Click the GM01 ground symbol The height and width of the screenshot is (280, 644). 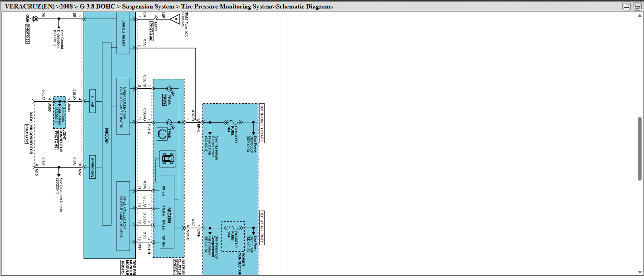pyautogui.click(x=35, y=19)
